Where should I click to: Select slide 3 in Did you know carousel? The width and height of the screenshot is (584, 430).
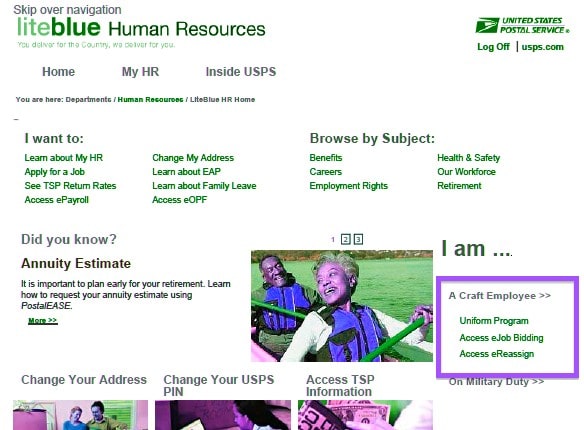(358, 239)
